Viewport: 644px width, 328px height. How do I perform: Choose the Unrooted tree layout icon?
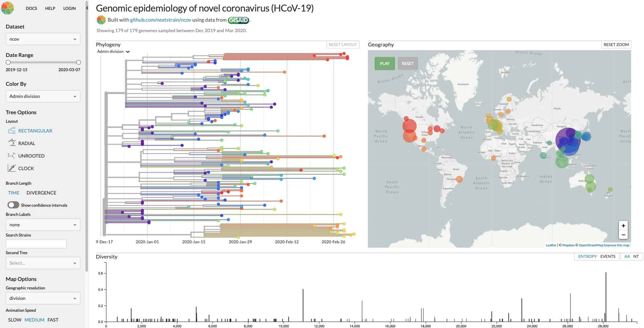click(x=12, y=156)
